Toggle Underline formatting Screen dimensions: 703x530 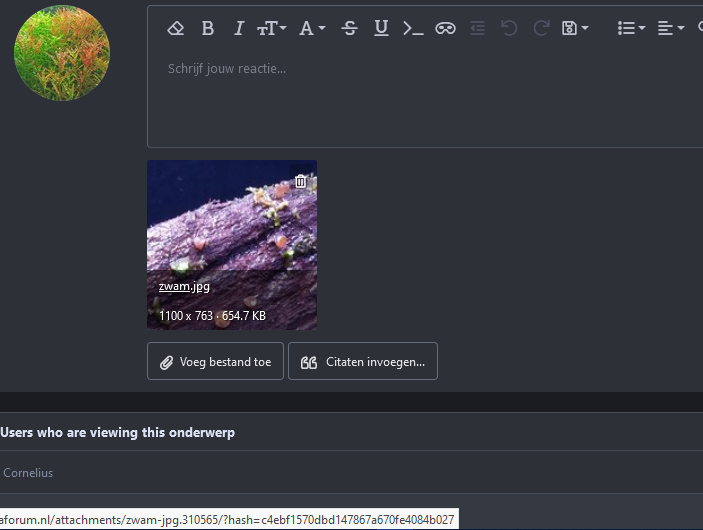tap(381, 28)
